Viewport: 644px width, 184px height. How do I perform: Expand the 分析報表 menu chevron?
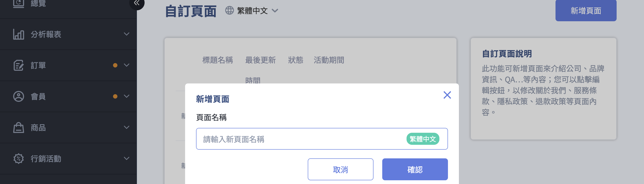(x=127, y=34)
